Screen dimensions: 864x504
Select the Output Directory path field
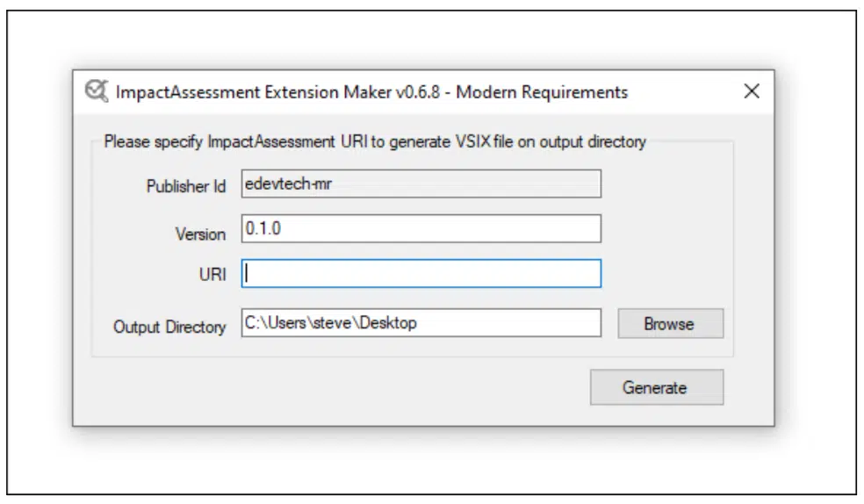(x=421, y=323)
